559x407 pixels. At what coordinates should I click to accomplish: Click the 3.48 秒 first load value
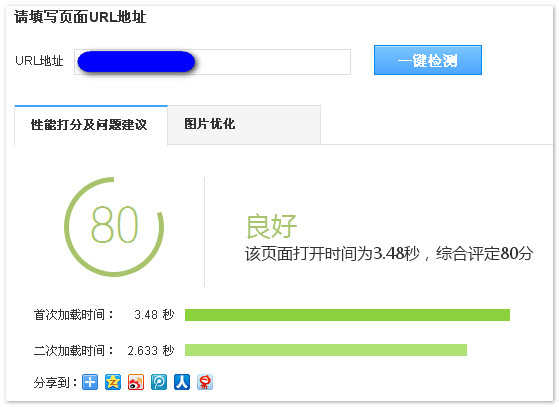tap(154, 315)
